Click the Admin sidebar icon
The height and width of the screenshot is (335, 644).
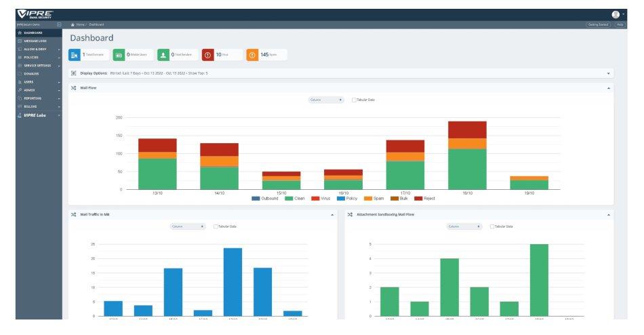(19, 90)
